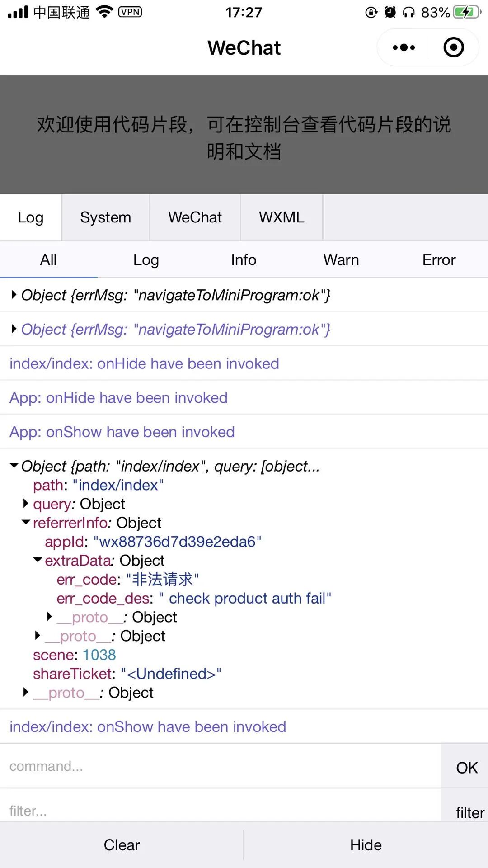This screenshot has height=868, width=488.
Task: Select the All log filter
Action: pos(48,260)
